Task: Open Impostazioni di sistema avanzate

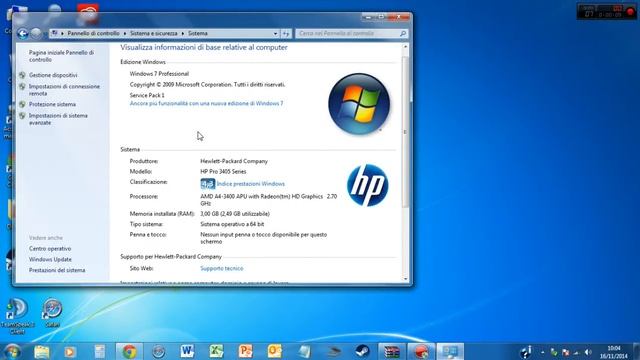Action: [58, 119]
